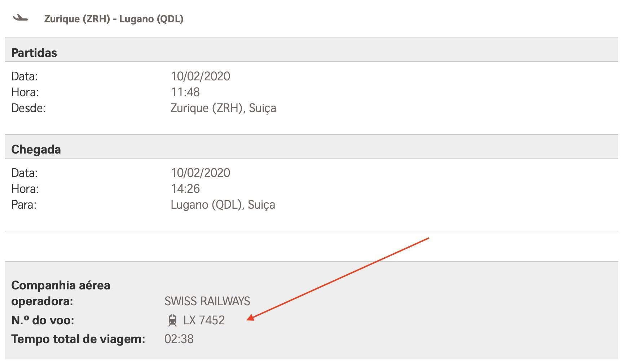
Task: Click the Chegada section header
Action: (x=36, y=150)
